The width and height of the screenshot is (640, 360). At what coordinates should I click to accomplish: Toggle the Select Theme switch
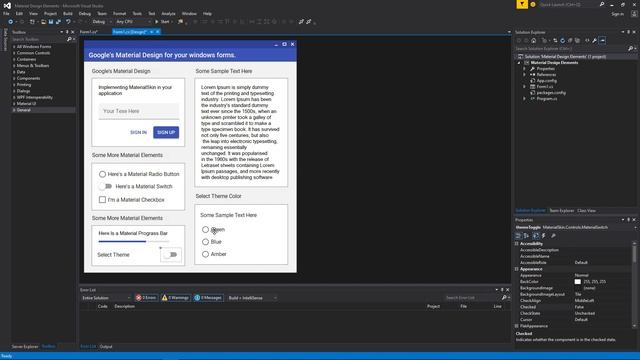[x=171, y=255]
